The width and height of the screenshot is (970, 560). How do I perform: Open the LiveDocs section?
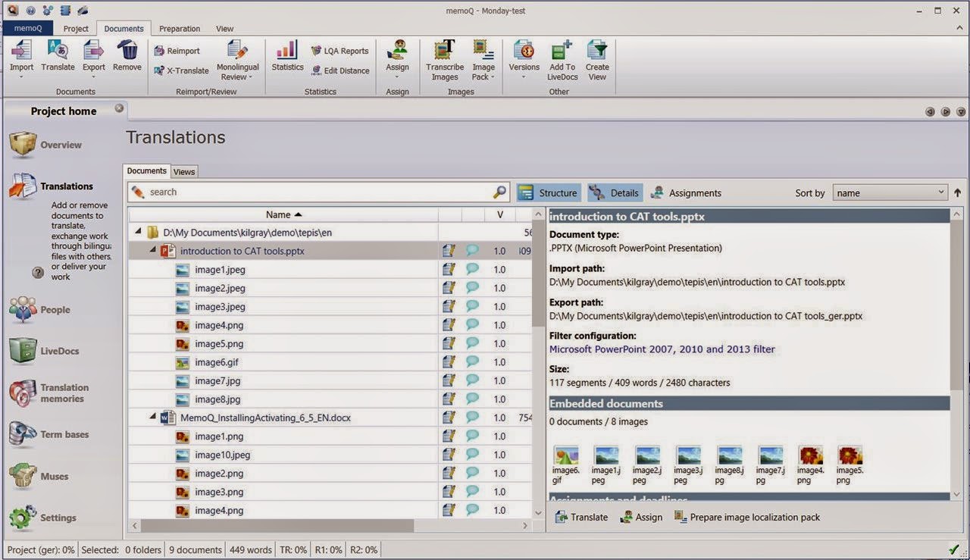pyautogui.click(x=44, y=351)
